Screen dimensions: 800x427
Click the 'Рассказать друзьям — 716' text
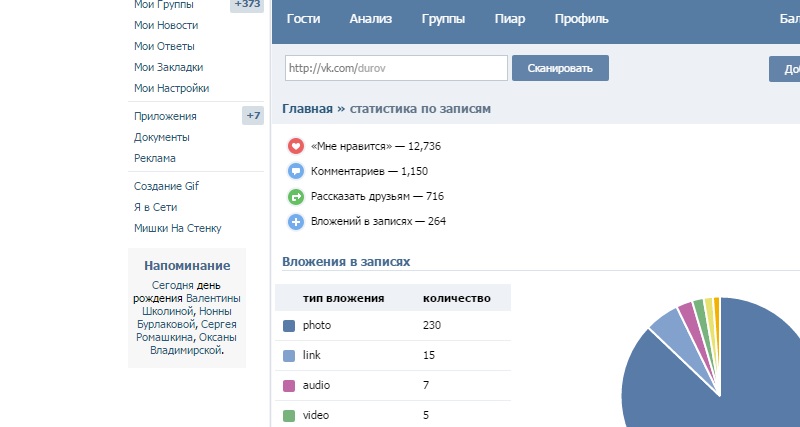(x=378, y=196)
